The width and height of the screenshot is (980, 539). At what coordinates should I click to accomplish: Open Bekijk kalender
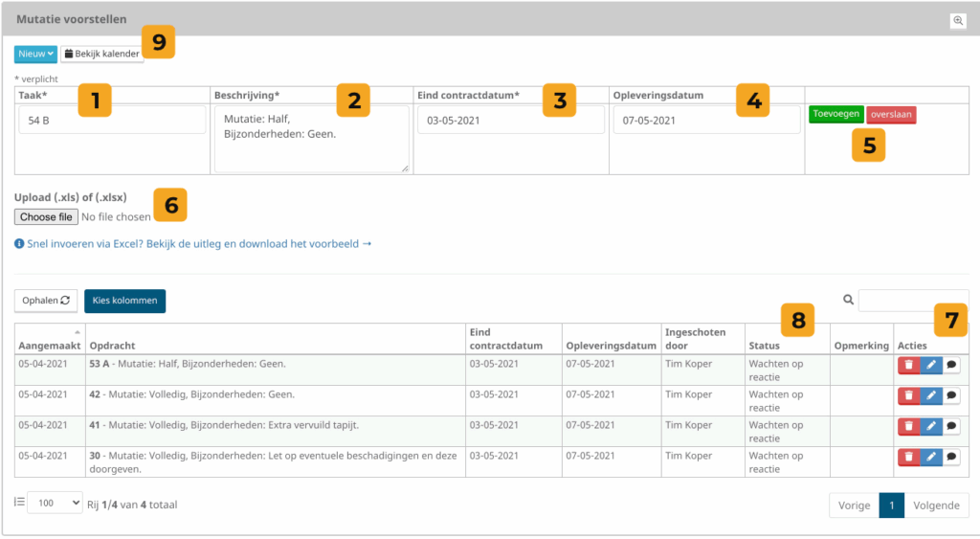click(102, 55)
